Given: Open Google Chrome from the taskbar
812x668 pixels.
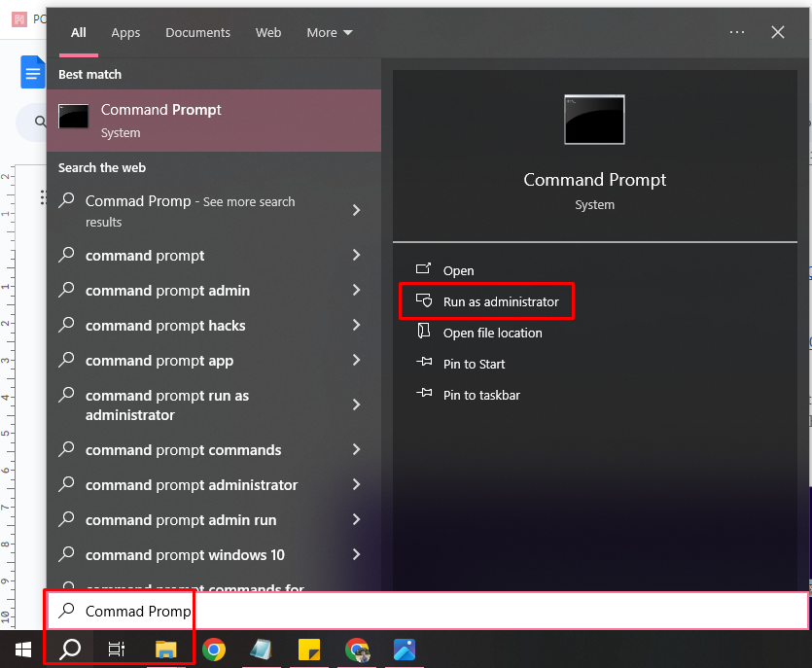Looking at the screenshot, I should pos(214,650).
